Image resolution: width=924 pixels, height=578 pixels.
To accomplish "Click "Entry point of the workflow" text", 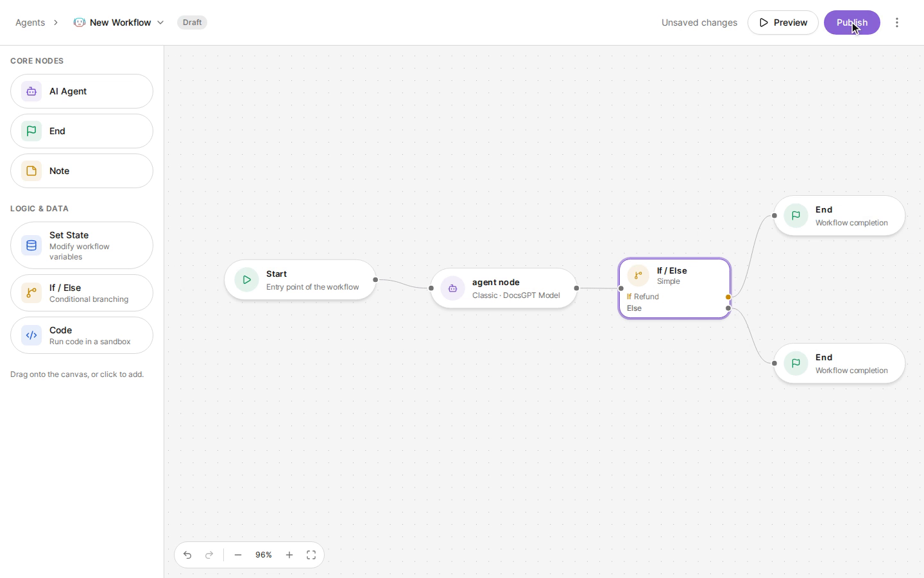I will click(x=312, y=287).
